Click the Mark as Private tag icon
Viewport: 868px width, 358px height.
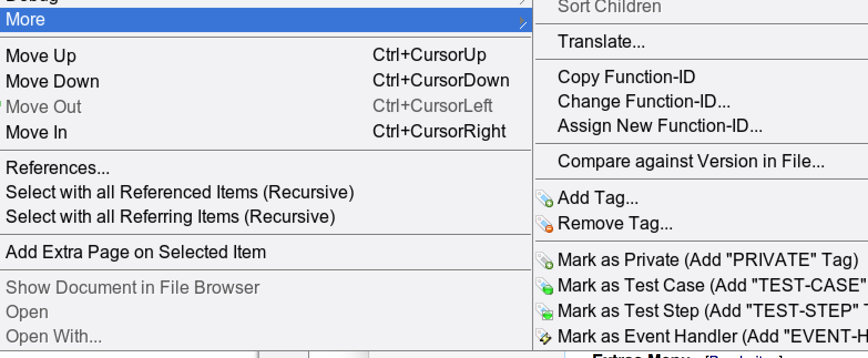(x=545, y=260)
